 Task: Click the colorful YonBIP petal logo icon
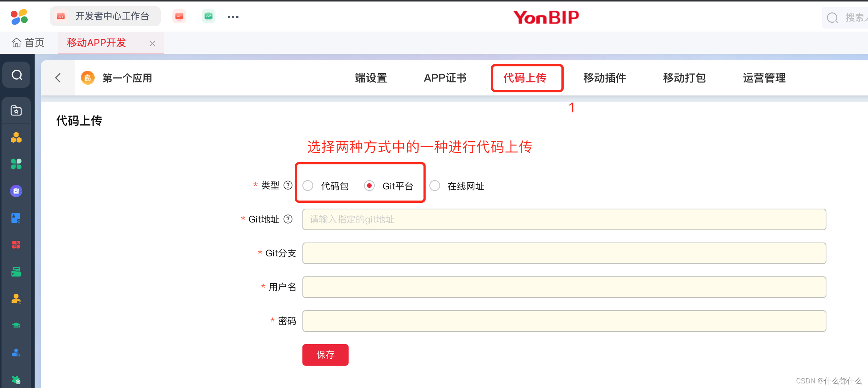click(x=19, y=17)
